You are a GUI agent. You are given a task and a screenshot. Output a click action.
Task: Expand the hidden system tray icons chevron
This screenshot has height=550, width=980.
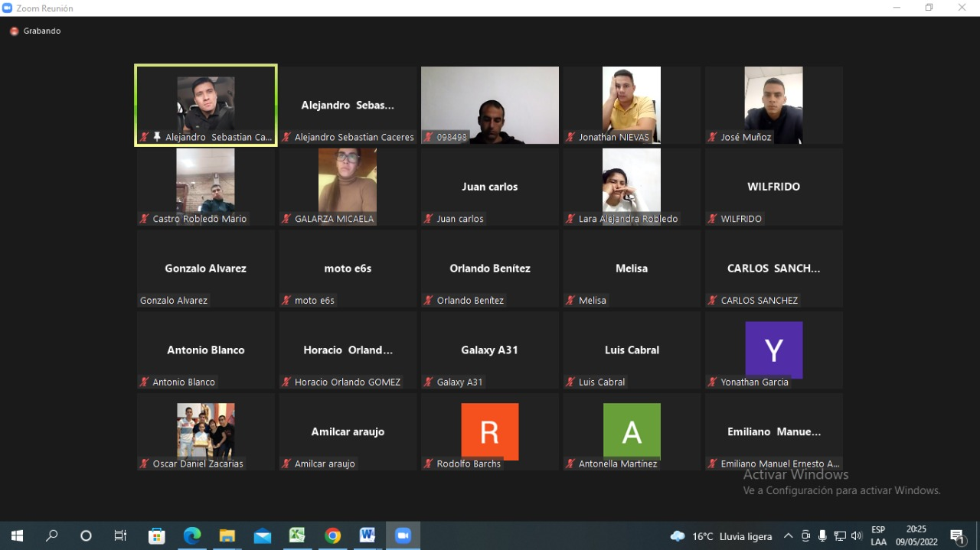[788, 536]
